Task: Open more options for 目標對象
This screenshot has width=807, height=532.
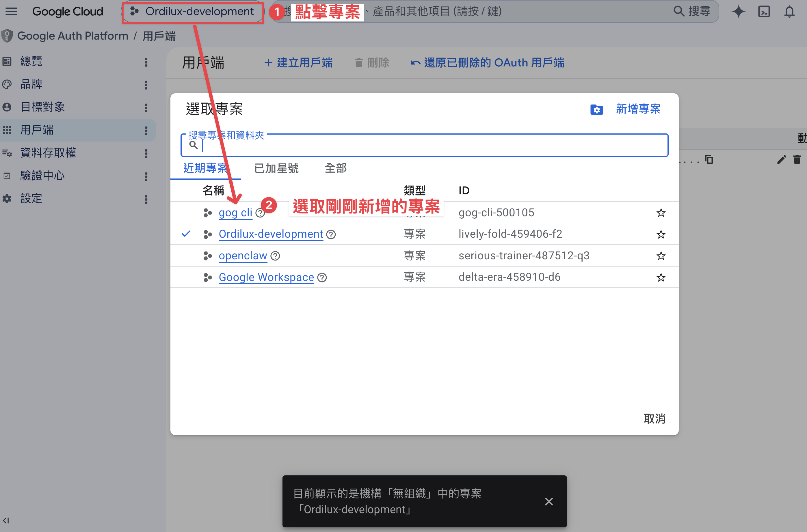Action: pos(146,107)
